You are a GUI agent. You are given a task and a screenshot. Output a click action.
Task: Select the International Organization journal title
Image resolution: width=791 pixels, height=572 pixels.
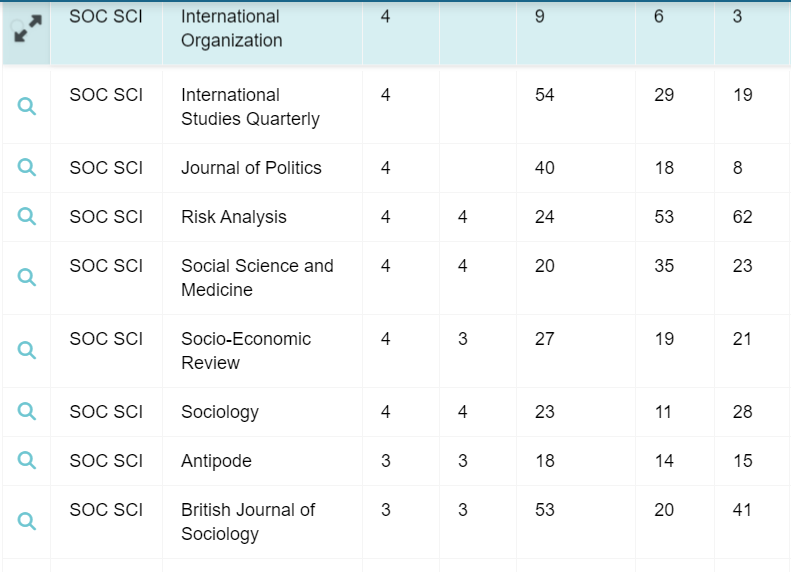click(x=231, y=29)
